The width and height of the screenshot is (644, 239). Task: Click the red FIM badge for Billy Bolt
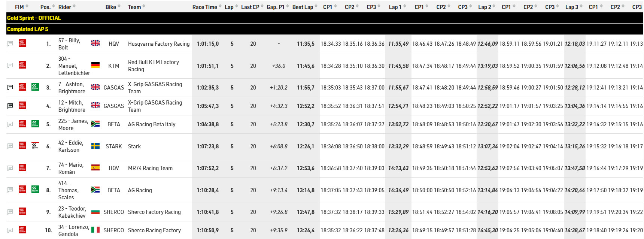click(x=22, y=43)
